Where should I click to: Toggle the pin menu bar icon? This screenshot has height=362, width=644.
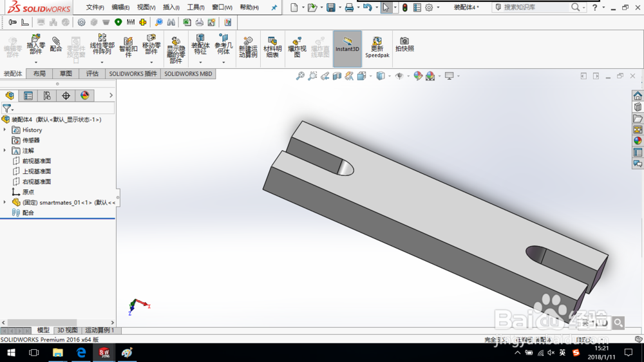click(x=274, y=7)
